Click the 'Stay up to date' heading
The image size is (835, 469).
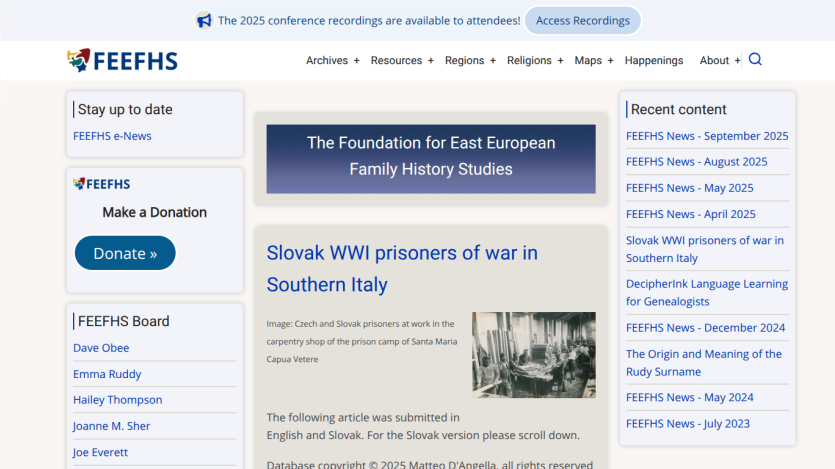point(125,110)
